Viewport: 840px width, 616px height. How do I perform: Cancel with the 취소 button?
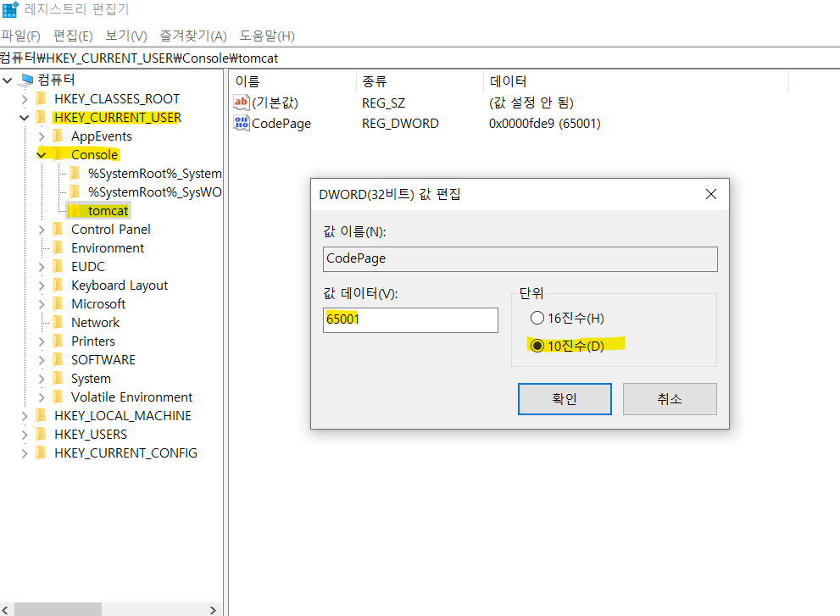pyautogui.click(x=670, y=399)
